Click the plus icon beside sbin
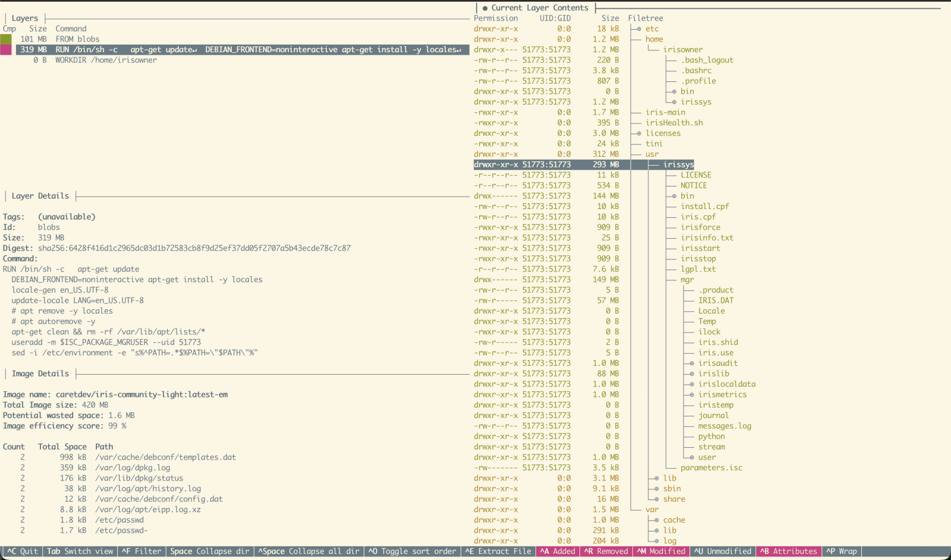 tap(657, 489)
